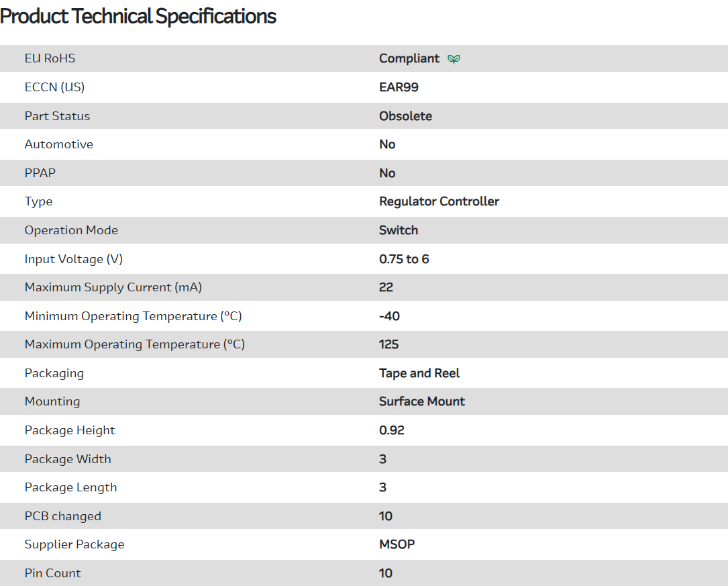Viewport: 728px width, 586px height.
Task: Click the 125 maximum temperature value
Action: 388,344
